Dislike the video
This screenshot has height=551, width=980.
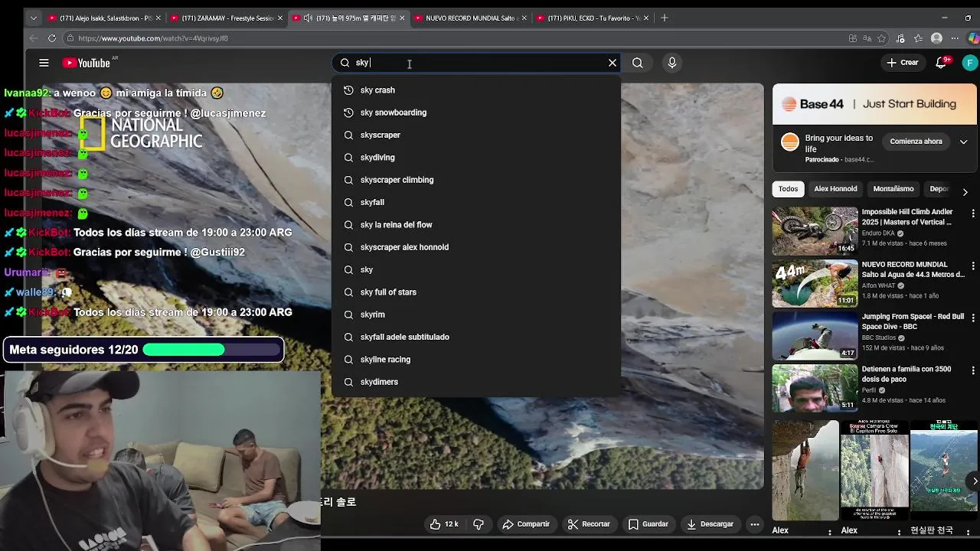point(479,524)
